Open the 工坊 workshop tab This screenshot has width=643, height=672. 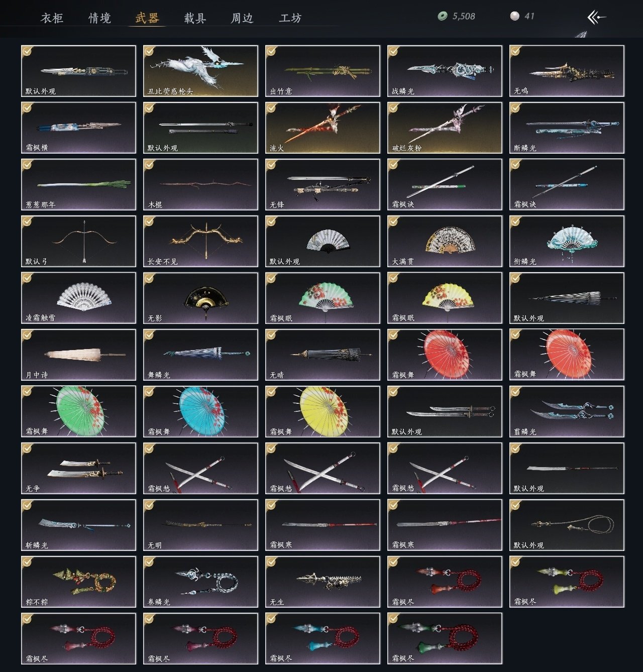click(x=290, y=18)
